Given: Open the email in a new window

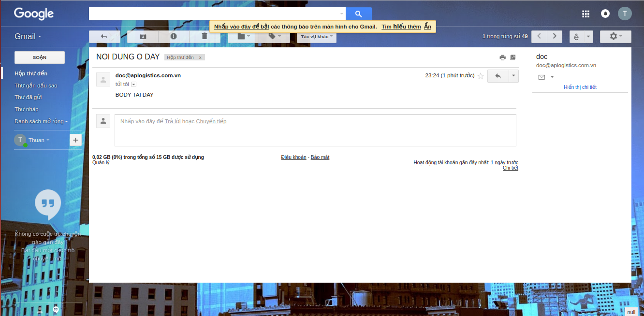Looking at the screenshot, I should tap(512, 57).
